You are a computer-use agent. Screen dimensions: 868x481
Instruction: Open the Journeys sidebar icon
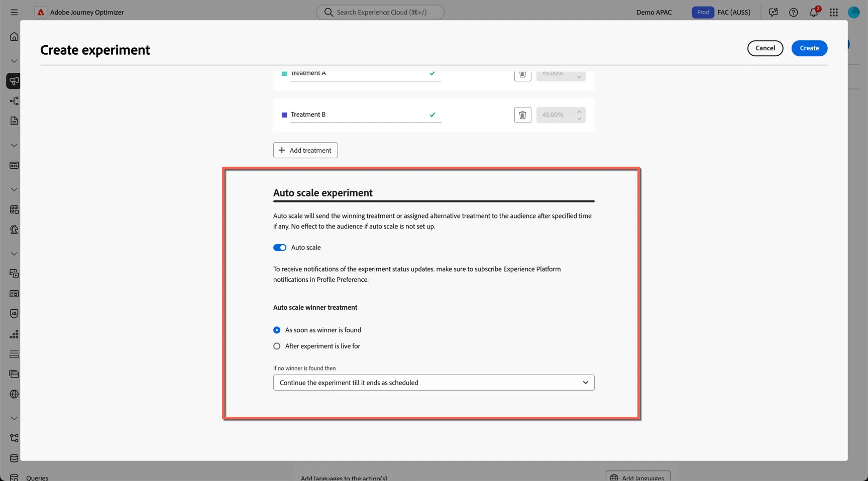tap(14, 101)
